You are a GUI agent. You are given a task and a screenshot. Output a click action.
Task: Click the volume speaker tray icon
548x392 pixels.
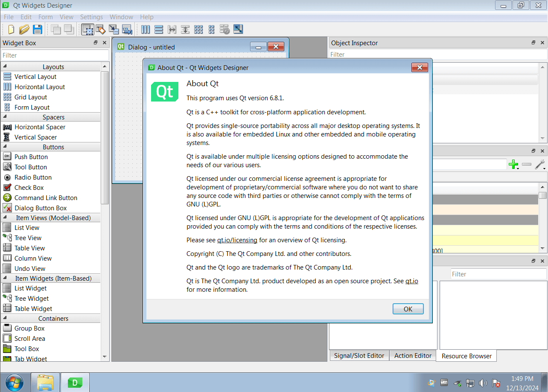(x=483, y=383)
